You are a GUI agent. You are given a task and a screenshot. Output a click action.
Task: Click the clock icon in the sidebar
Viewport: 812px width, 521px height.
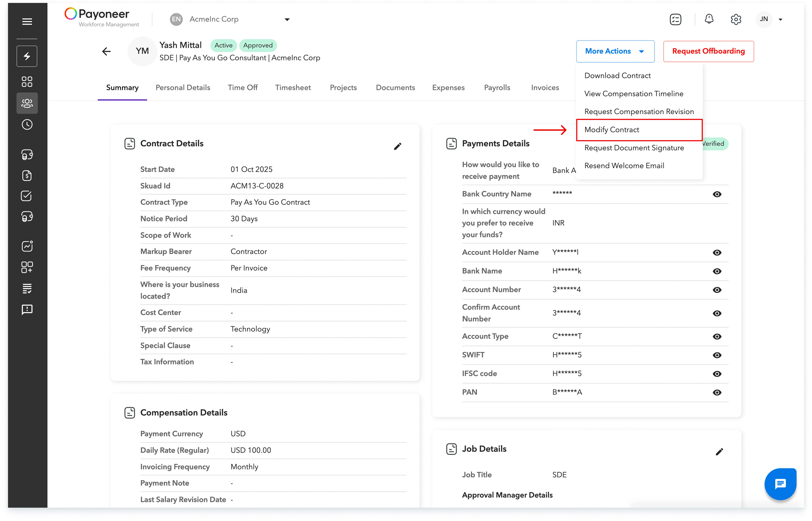tap(27, 124)
